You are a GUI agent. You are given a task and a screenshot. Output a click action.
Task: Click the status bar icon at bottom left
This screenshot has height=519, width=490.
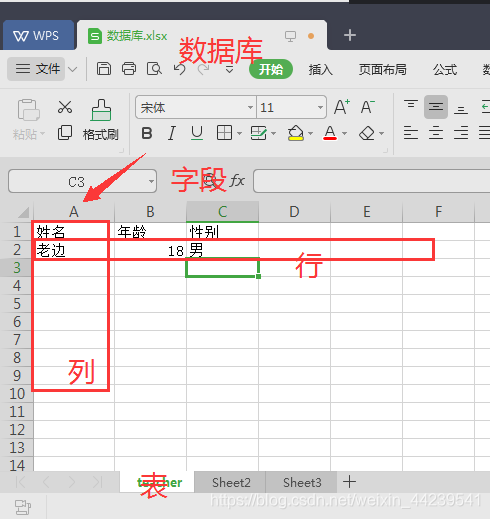tap(23, 507)
